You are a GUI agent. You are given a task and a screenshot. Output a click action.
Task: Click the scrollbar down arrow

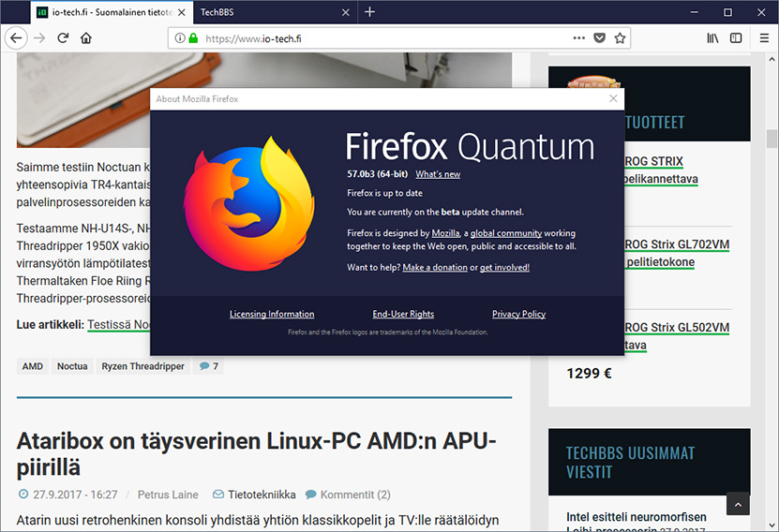(x=772, y=525)
